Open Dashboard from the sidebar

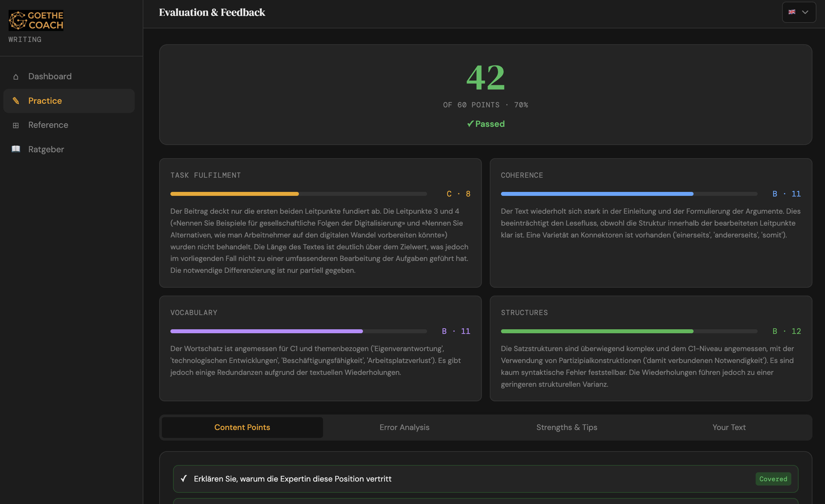pos(50,77)
